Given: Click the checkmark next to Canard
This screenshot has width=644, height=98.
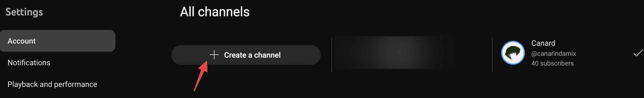Looking at the screenshot, I should 638,53.
